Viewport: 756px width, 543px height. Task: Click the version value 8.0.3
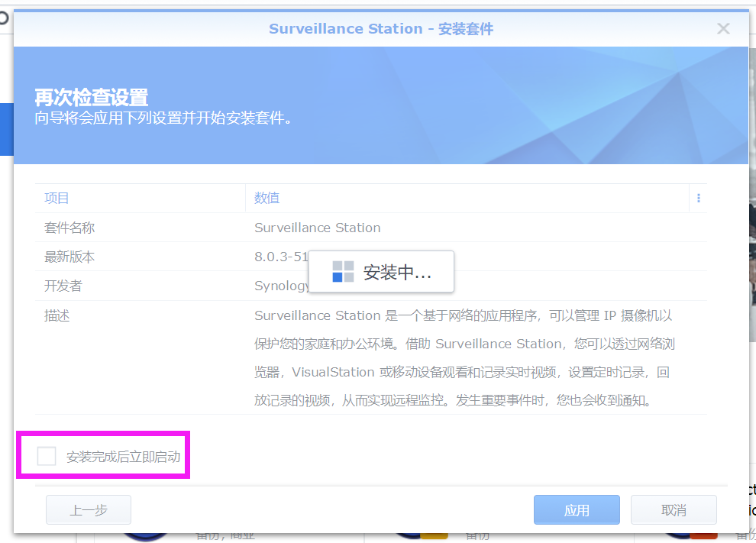click(281, 257)
